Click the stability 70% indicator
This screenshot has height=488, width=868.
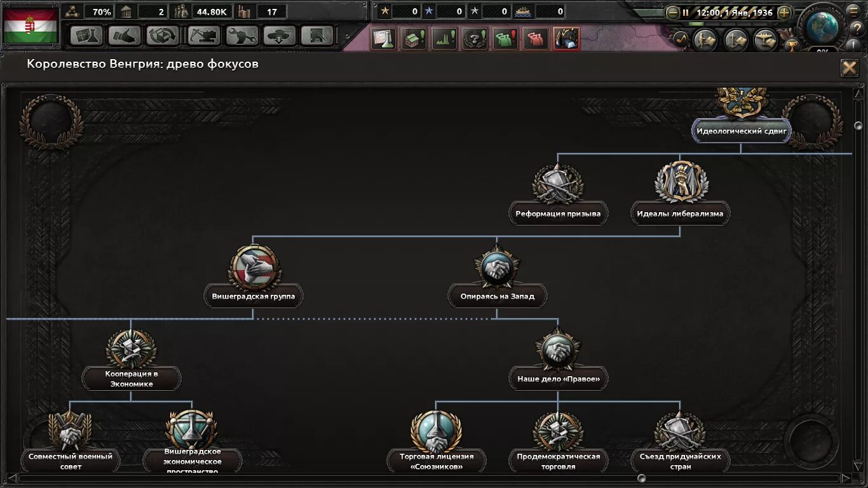pyautogui.click(x=89, y=11)
